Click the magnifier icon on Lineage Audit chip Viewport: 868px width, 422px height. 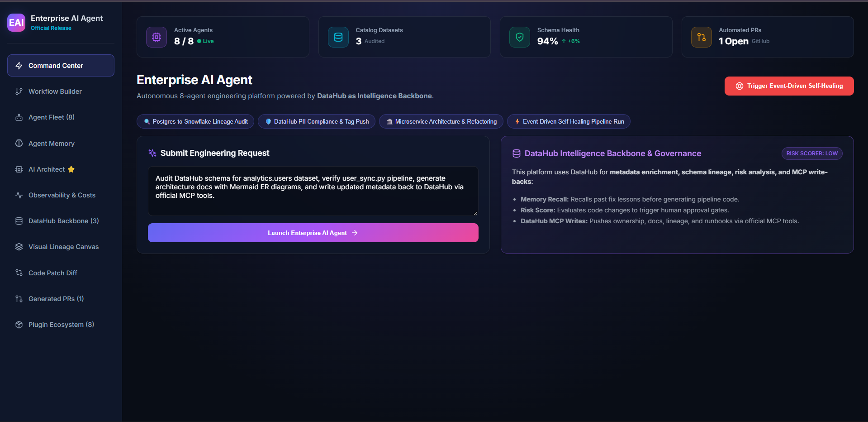pyautogui.click(x=147, y=121)
